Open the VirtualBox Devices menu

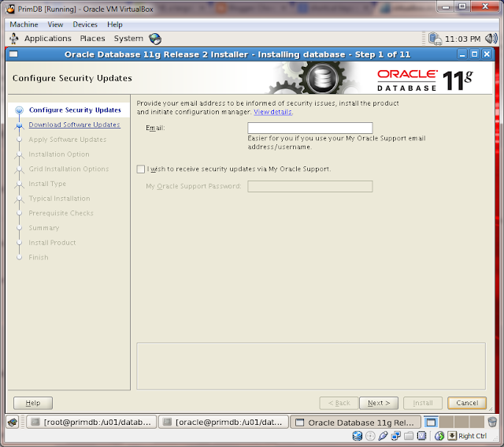(85, 24)
